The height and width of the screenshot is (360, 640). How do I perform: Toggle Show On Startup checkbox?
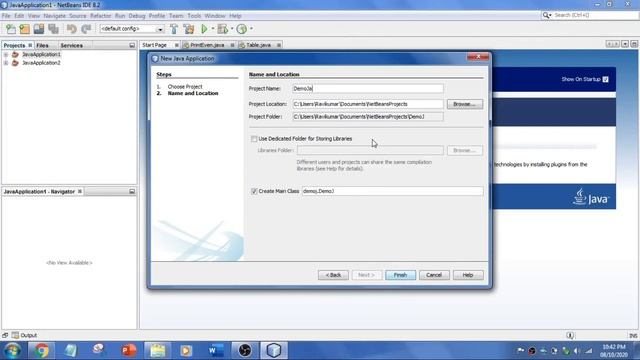(x=605, y=79)
